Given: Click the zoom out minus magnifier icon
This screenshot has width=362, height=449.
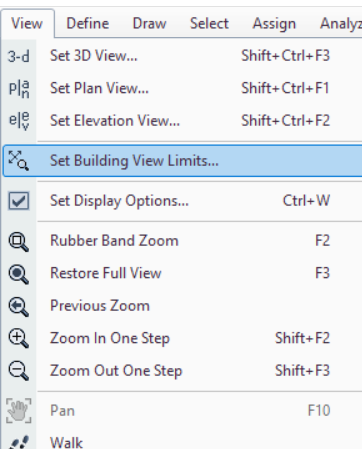Looking at the screenshot, I should point(19,371).
